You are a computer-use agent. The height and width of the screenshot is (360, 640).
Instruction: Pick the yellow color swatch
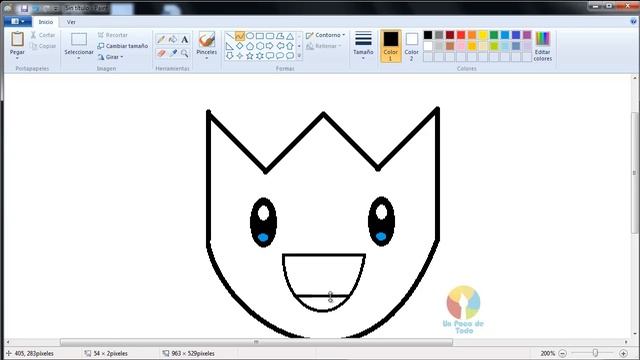[483, 35]
